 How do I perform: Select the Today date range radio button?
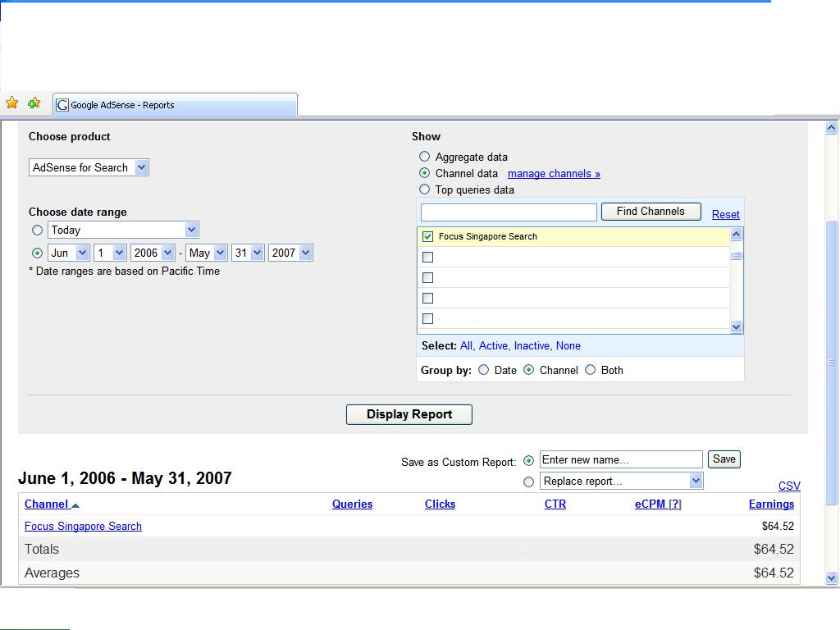(37, 231)
